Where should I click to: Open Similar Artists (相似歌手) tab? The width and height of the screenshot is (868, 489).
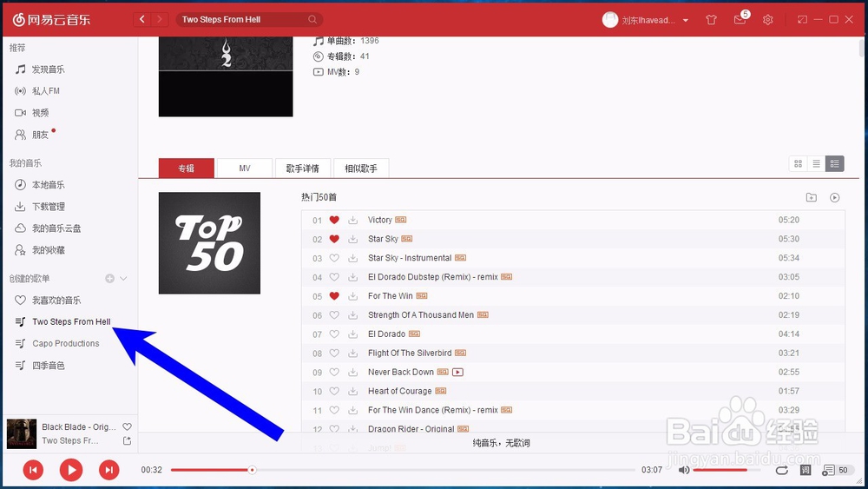pos(361,169)
